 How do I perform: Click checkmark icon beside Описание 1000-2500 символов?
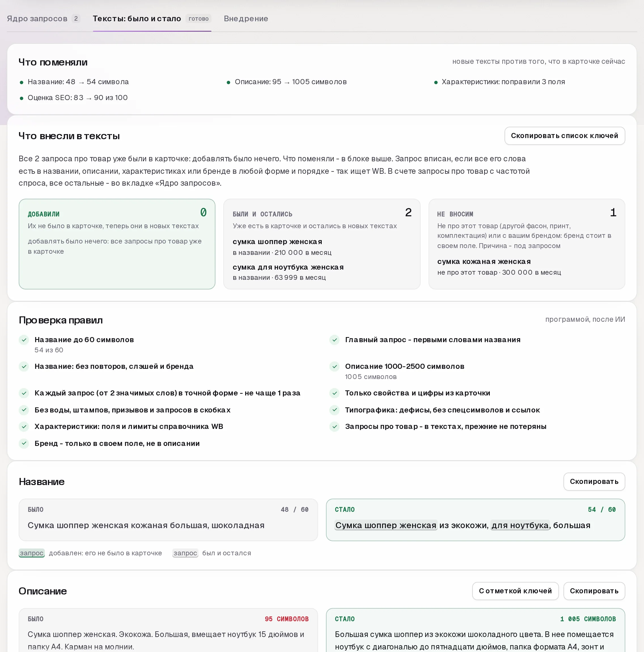tap(334, 367)
